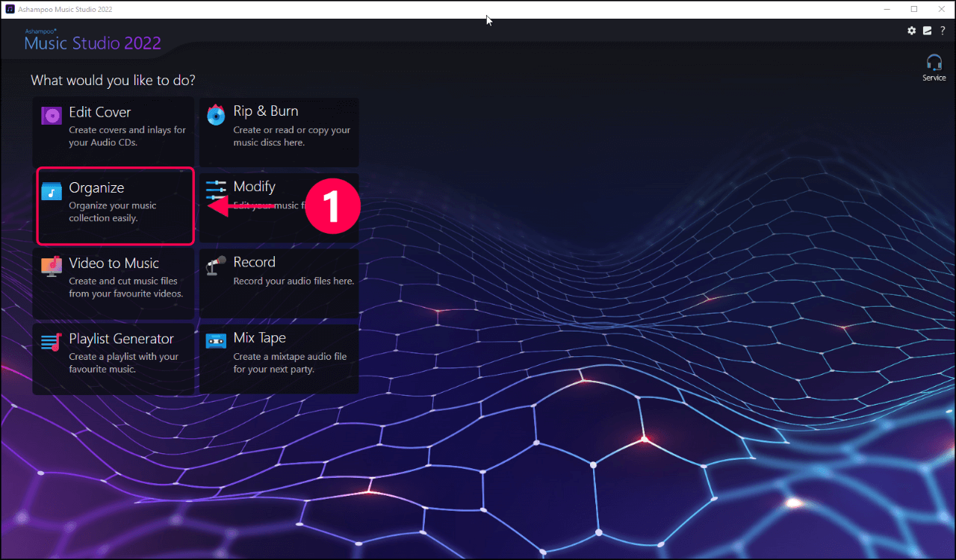956x560 pixels.
Task: Click the microphone Record icon
Action: click(216, 266)
